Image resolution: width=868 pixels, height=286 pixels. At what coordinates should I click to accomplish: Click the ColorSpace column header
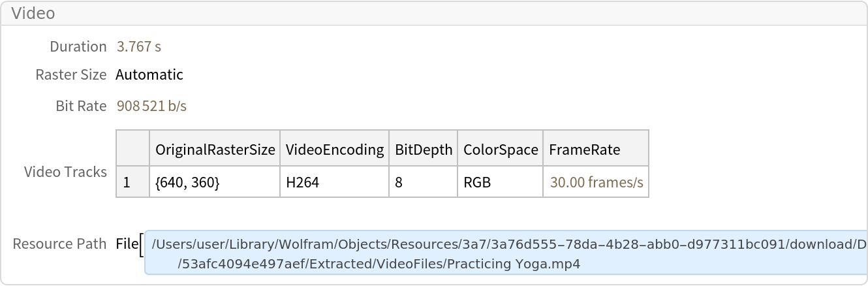501,150
